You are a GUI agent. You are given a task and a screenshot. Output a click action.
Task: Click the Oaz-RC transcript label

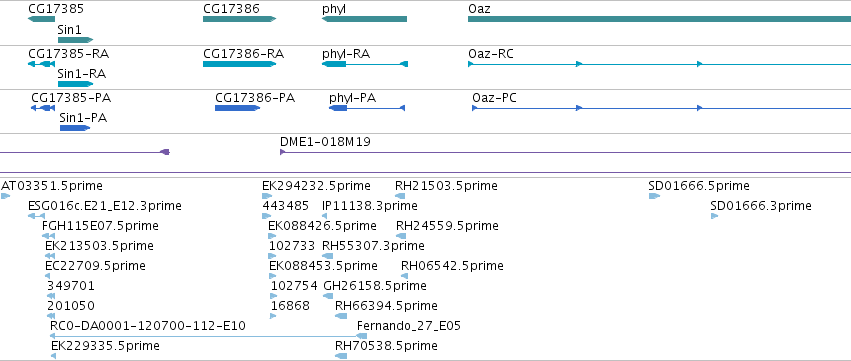(491, 54)
